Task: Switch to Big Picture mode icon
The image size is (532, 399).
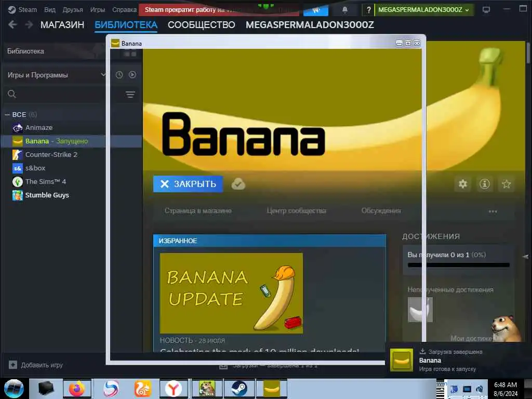Action: click(486, 10)
